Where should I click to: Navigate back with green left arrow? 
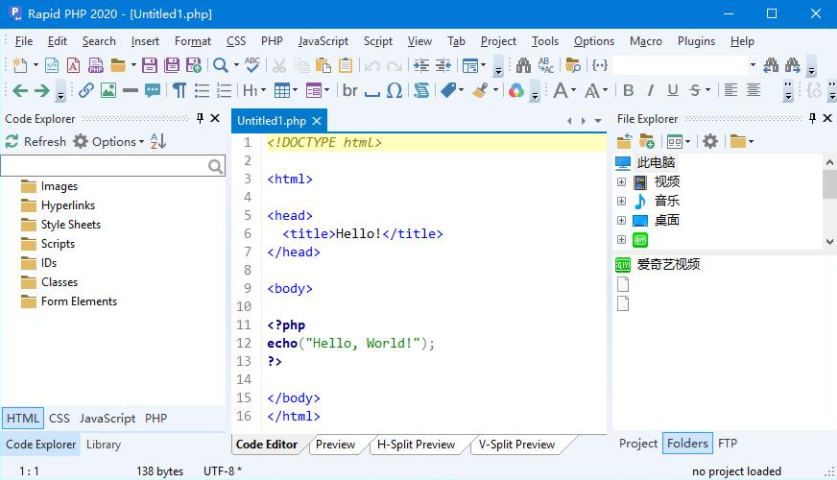point(20,91)
